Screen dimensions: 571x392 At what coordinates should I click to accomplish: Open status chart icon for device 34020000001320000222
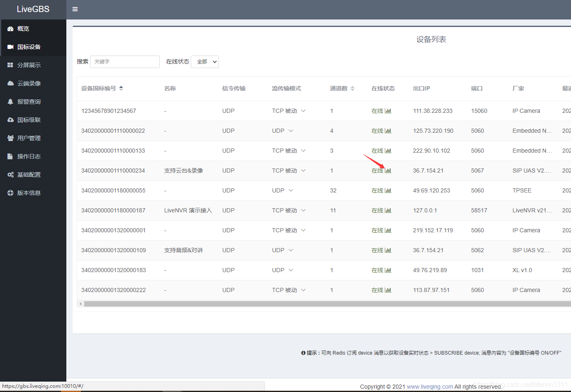click(x=388, y=290)
